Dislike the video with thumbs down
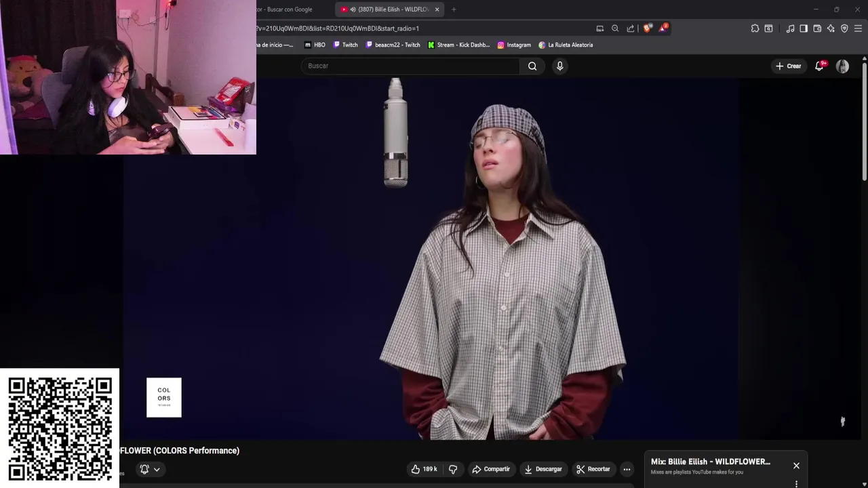The height and width of the screenshot is (488, 868). 453,469
